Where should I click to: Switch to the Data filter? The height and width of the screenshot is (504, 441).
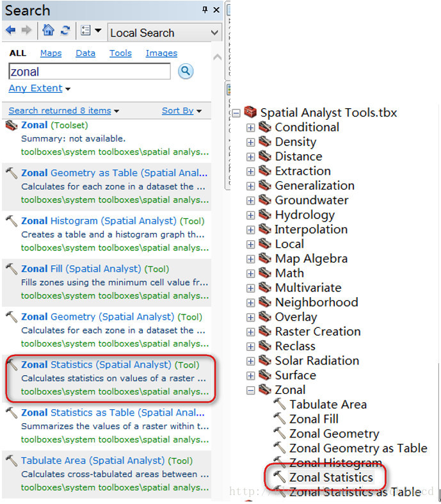click(x=85, y=53)
